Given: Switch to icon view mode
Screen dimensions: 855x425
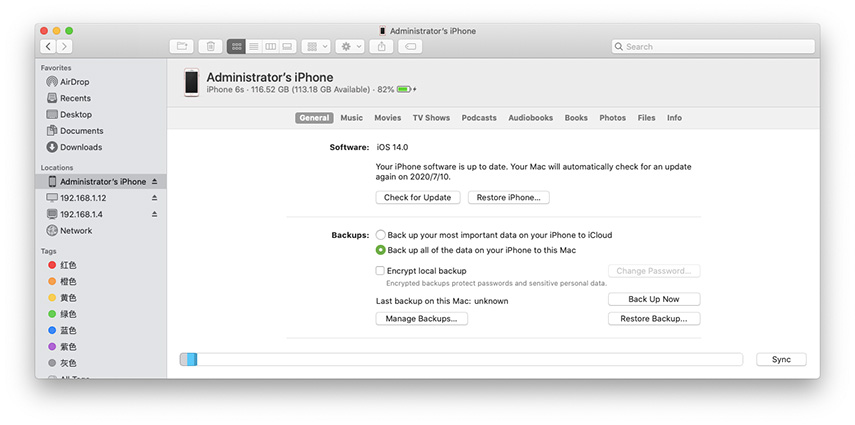Looking at the screenshot, I should [x=236, y=47].
